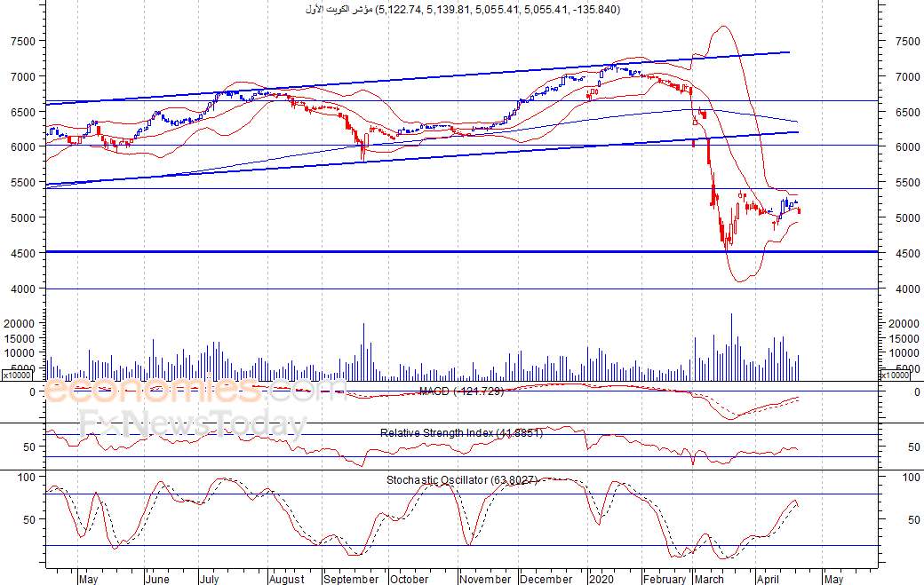Click the thick 4500 horizontal support line
The width and height of the screenshot is (924, 585).
(462, 252)
